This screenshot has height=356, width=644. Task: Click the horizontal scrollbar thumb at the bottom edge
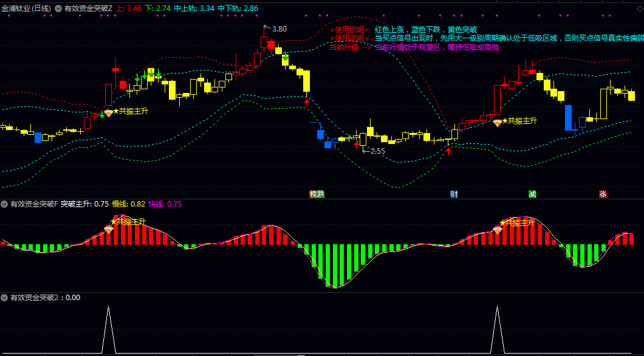click(x=279, y=355)
